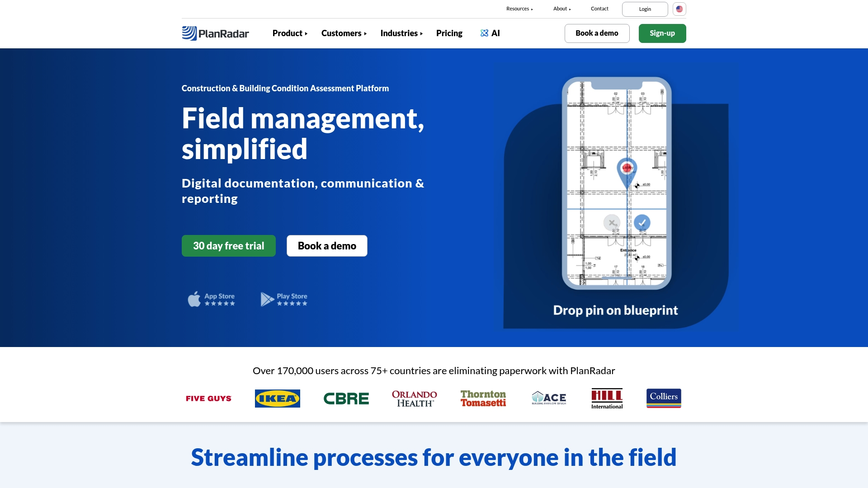This screenshot has width=868, height=488.
Task: Click the IKEA logo
Action: (x=277, y=398)
